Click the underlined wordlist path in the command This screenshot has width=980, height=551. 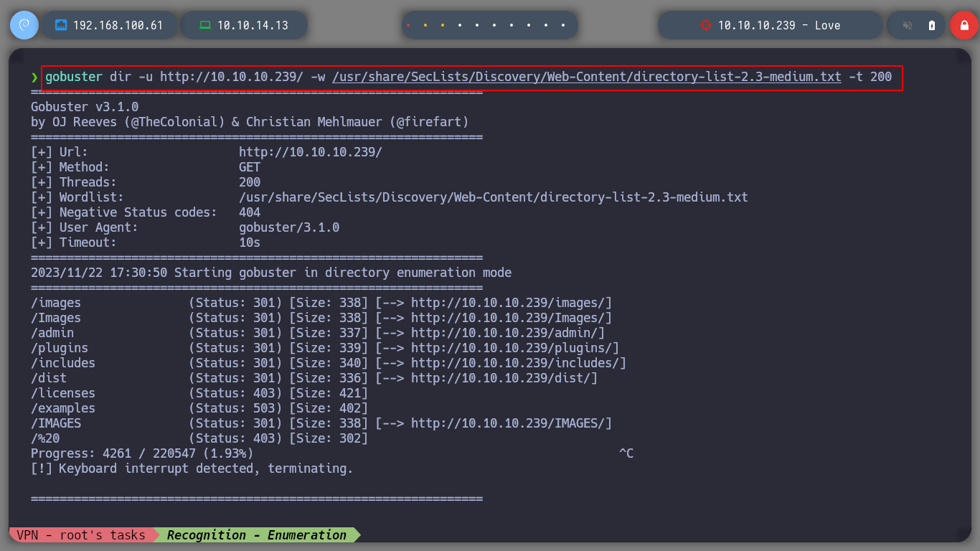tap(587, 77)
